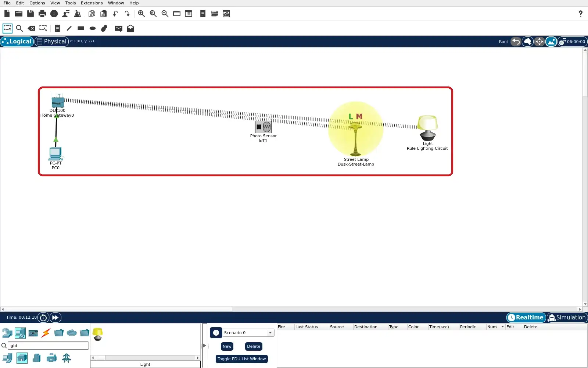Zoom in on the workspace
The height and width of the screenshot is (368, 588).
pos(141,14)
